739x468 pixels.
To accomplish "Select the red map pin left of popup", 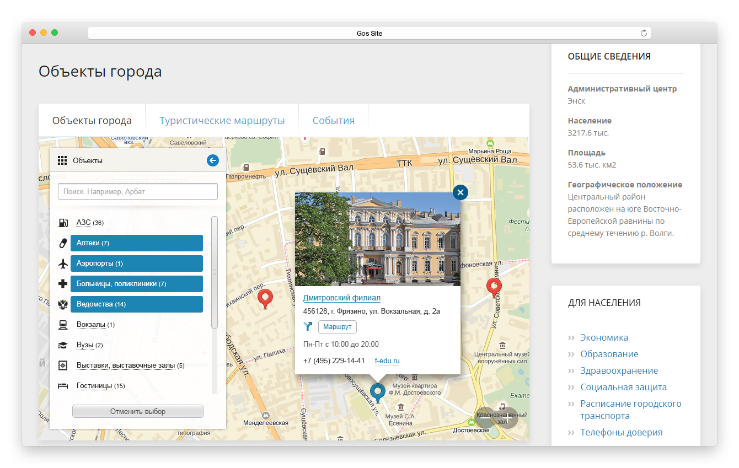I will tap(265, 299).
